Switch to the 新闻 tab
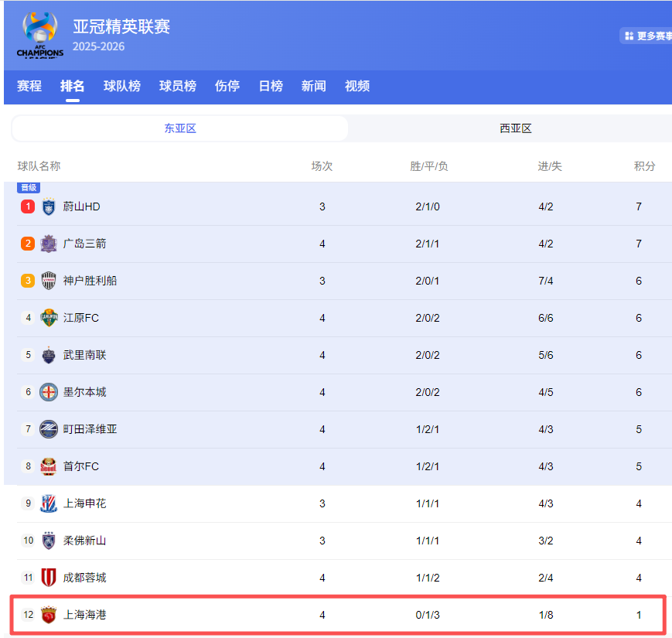The width and height of the screenshot is (672, 638). pos(314,86)
